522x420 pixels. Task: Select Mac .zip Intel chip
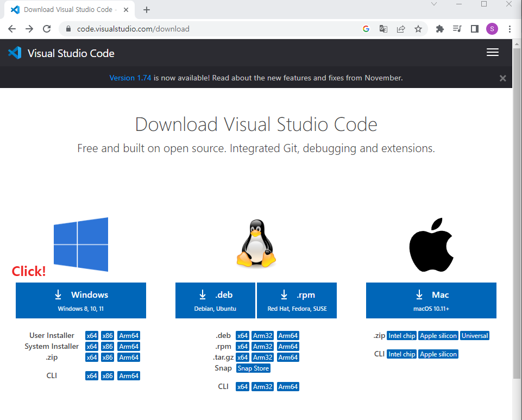point(402,336)
